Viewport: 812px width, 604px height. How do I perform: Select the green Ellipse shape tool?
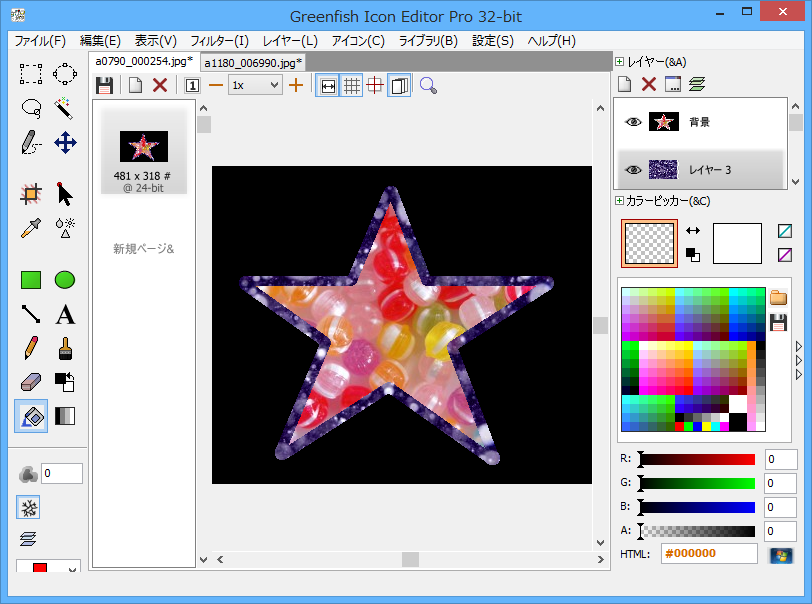(65, 280)
